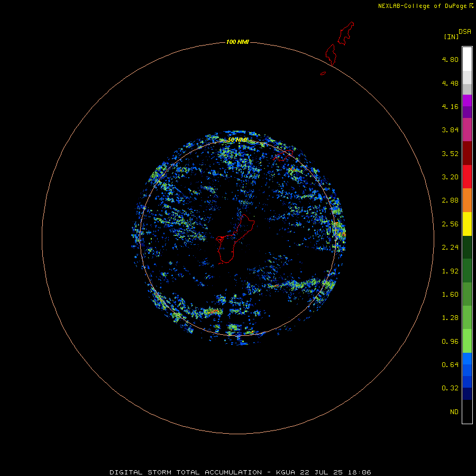Click the 2.24 legend value

pyautogui.click(x=450, y=248)
